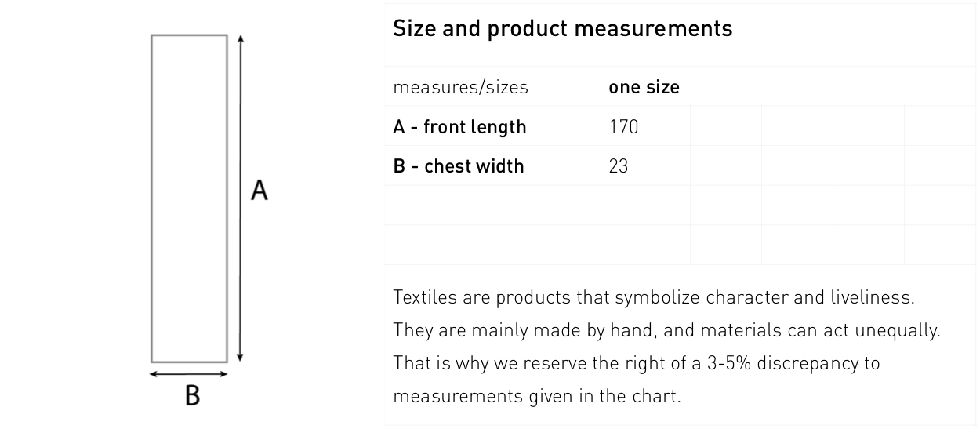Click the letter A in the diagram

tap(260, 190)
